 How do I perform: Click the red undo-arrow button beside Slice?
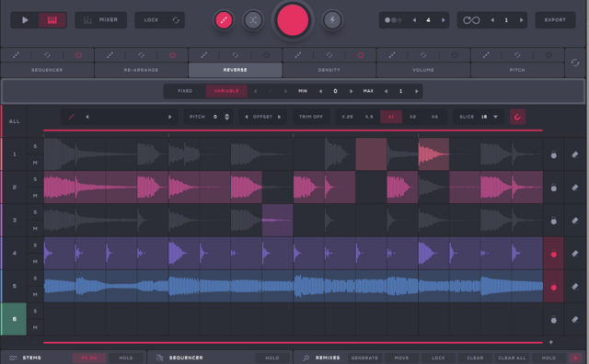pos(517,117)
